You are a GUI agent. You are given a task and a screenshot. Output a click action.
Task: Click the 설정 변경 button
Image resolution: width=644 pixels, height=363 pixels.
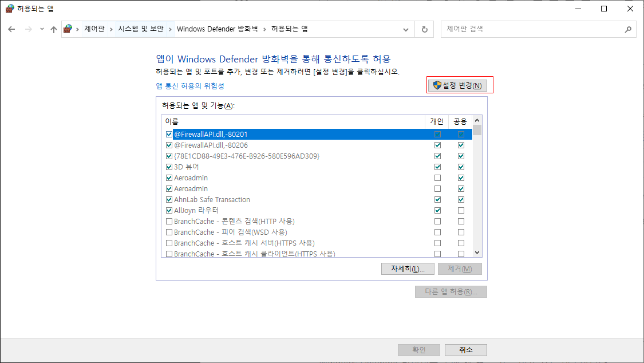tap(457, 85)
